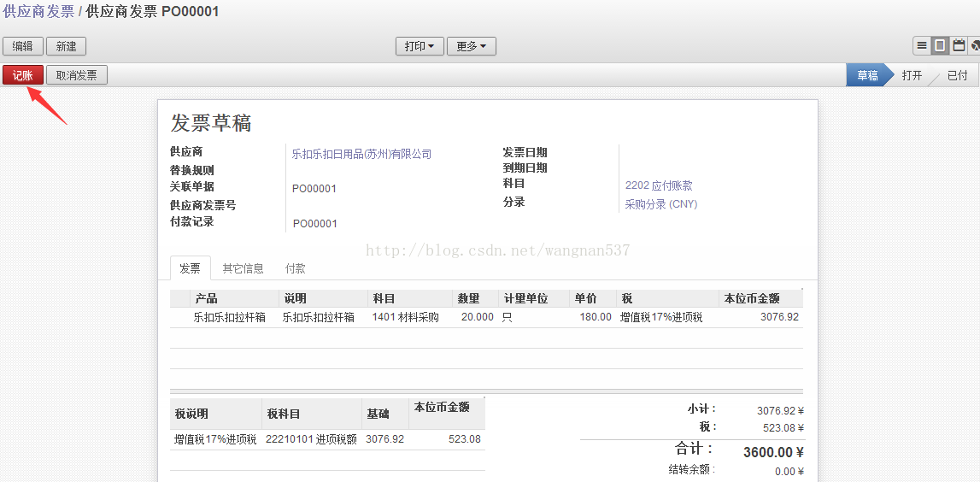The image size is (980, 482).
Task: Go to 供应商发票 breadcrumb link
Action: (x=38, y=11)
